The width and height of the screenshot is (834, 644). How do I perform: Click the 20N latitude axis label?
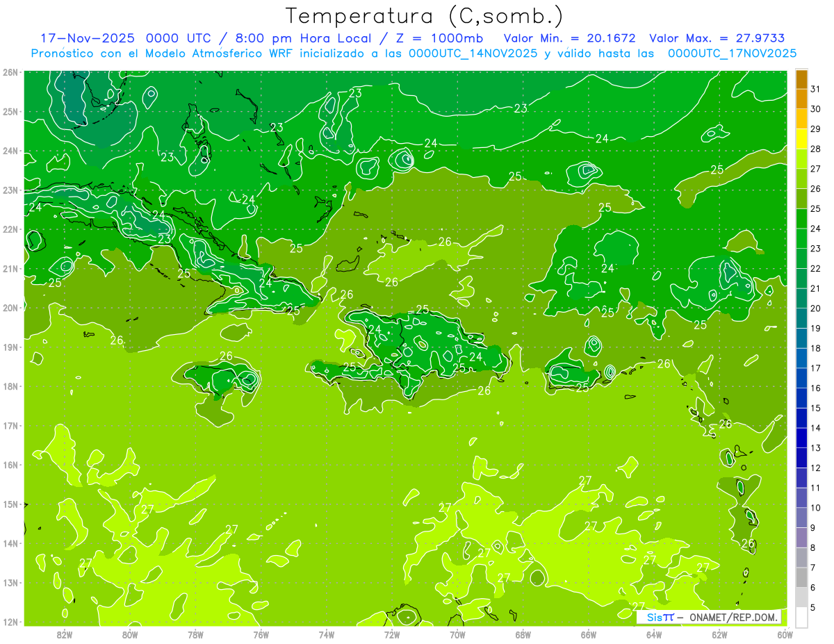pyautogui.click(x=10, y=308)
